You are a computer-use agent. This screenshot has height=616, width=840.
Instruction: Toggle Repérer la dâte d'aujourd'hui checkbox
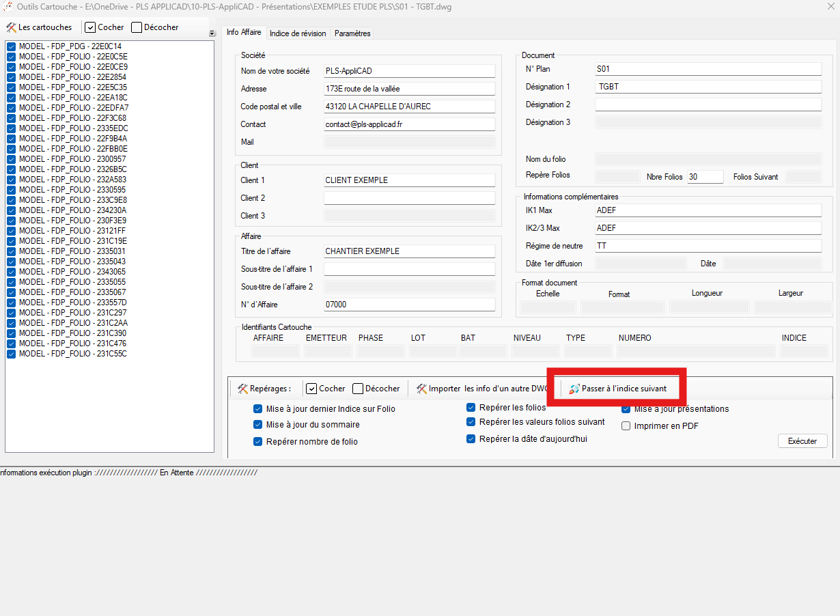point(471,439)
